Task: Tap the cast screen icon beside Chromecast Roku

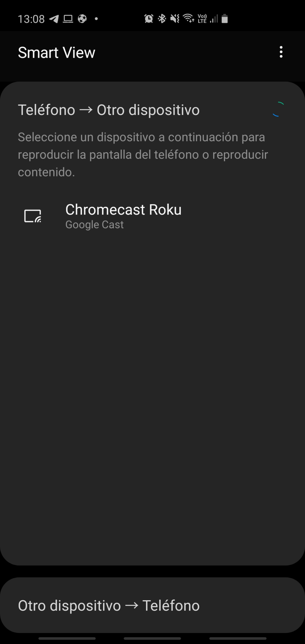Action: tap(33, 216)
